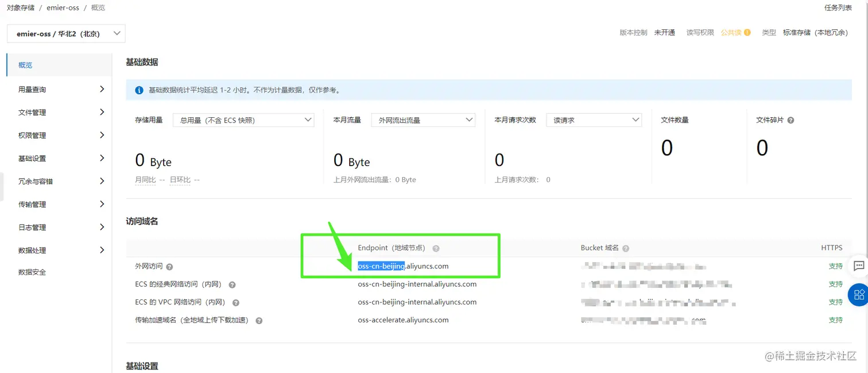Click the help icon beside 外网访问
This screenshot has width=868, height=373.
(169, 267)
